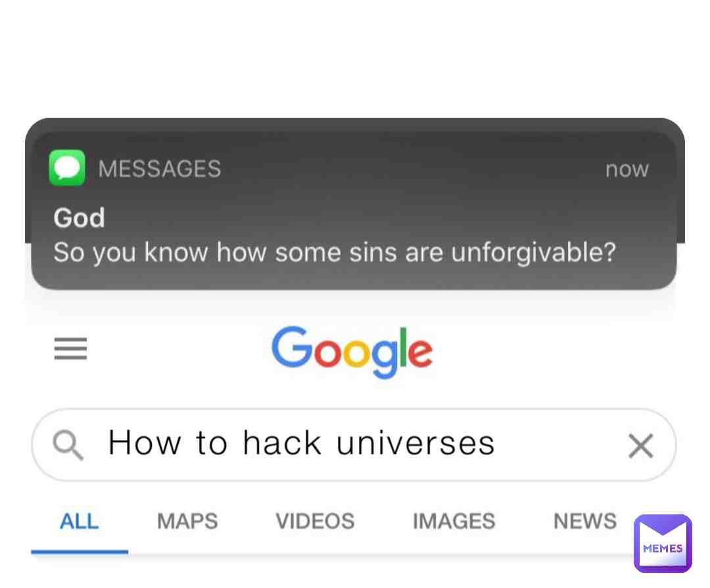
Task: Tap the green Messages app icon
Action: (67, 168)
